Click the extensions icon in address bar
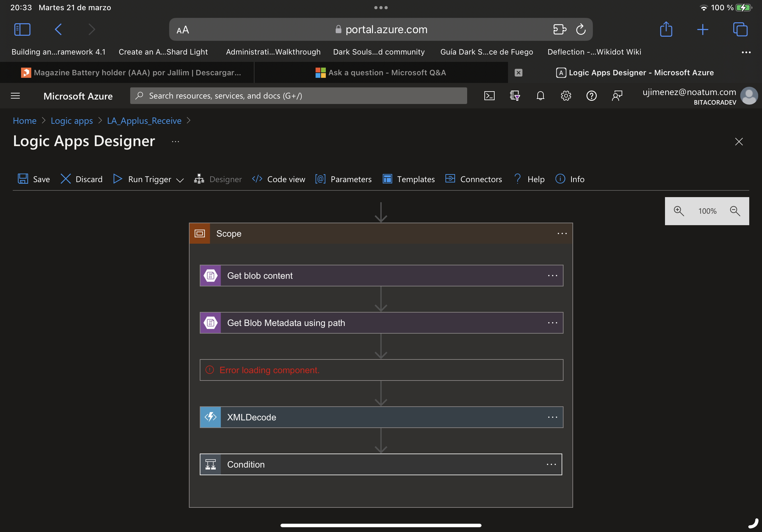Viewport: 762px width, 532px height. [560, 30]
